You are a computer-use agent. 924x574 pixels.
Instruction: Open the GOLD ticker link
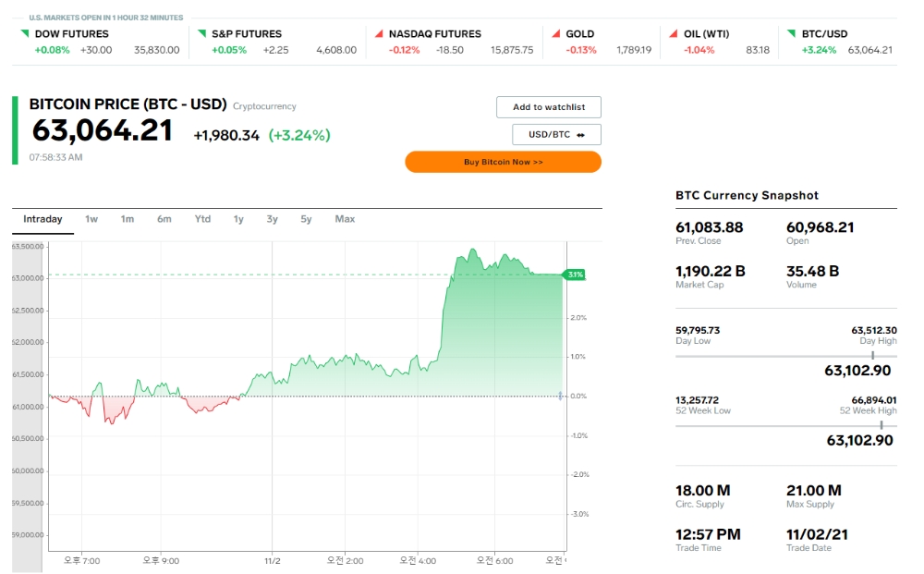(580, 33)
